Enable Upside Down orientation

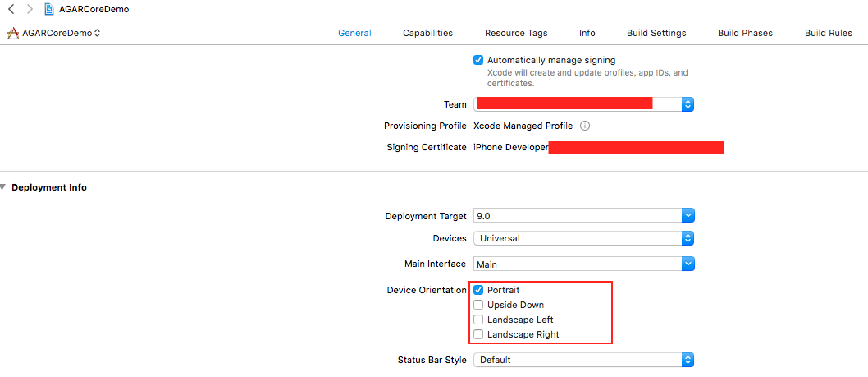478,305
